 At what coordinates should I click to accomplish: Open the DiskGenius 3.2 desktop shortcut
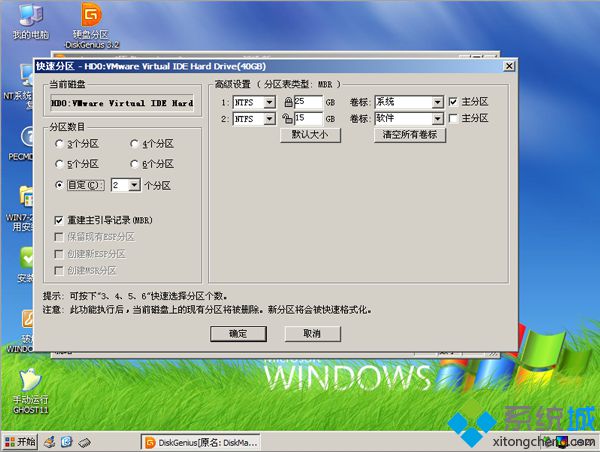(x=91, y=17)
